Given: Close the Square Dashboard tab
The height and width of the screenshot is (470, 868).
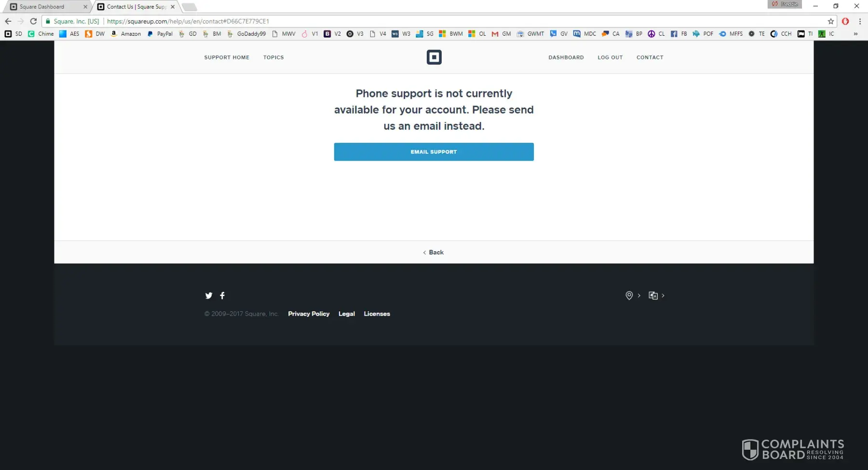Looking at the screenshot, I should tap(85, 7).
